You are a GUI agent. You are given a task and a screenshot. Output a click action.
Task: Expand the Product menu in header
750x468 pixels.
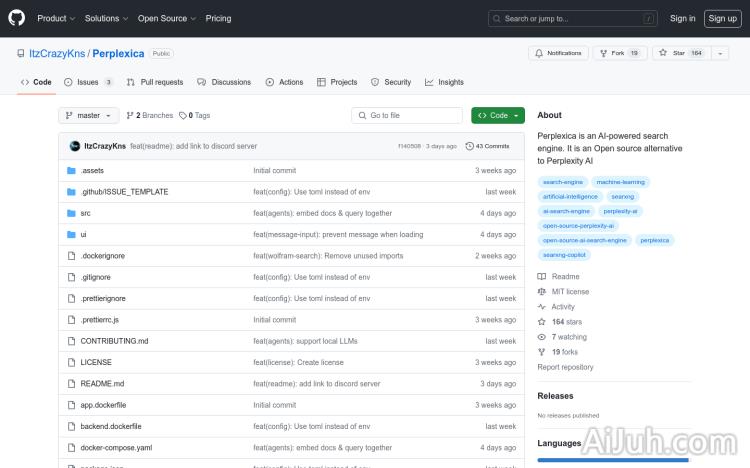55,18
